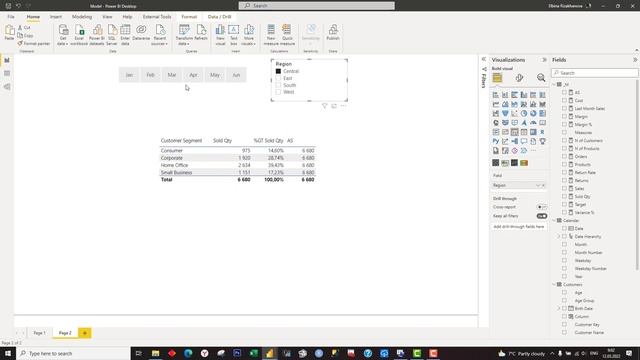The height and width of the screenshot is (360, 640).
Task: Check West in Region slicer
Action: pyautogui.click(x=278, y=92)
